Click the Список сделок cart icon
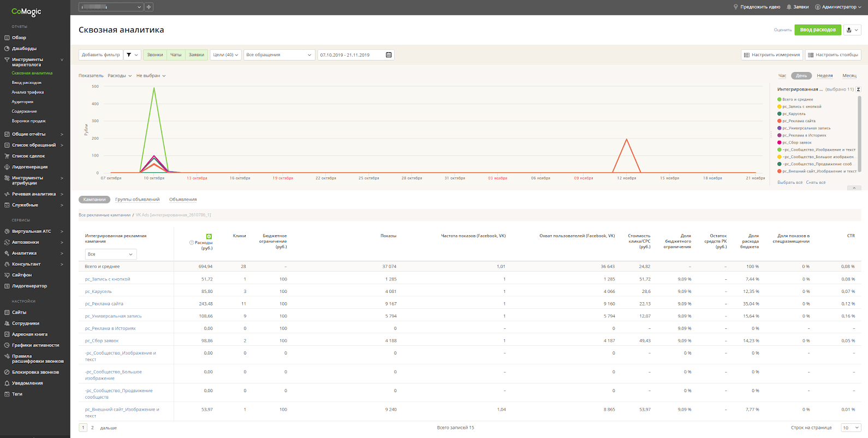This screenshot has height=438, width=868. point(7,156)
